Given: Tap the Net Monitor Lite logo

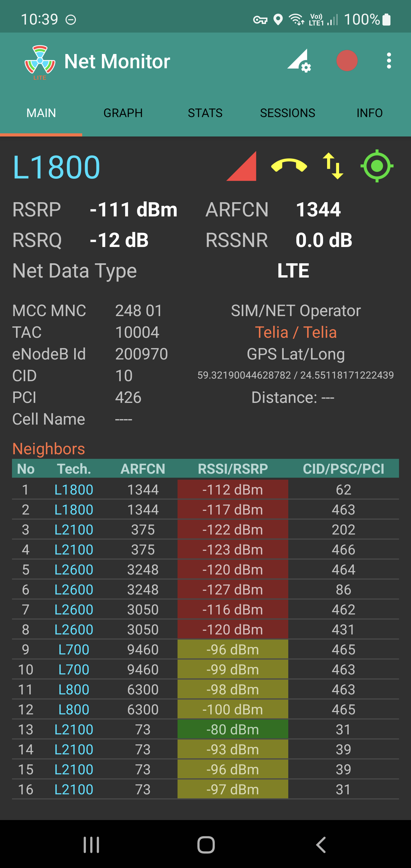Looking at the screenshot, I should click(x=40, y=62).
